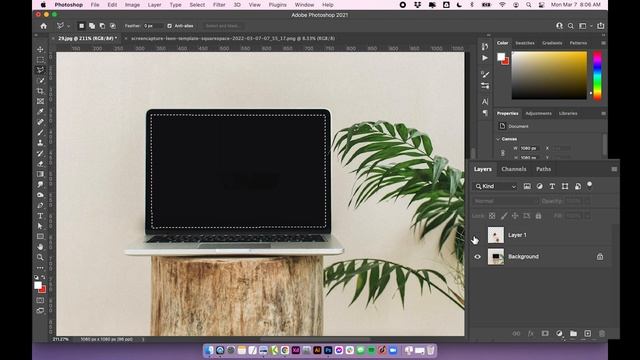Switch to the 29.jpg document tab
640x360 pixels.
[87, 38]
